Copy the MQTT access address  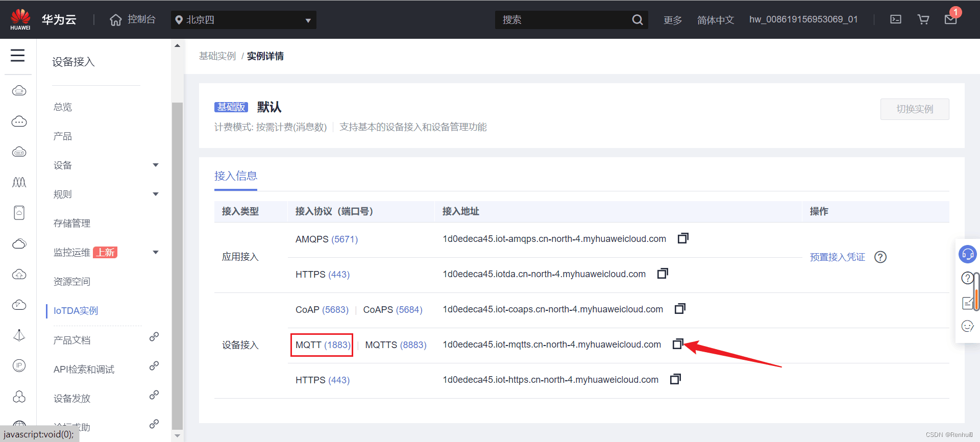coord(678,344)
